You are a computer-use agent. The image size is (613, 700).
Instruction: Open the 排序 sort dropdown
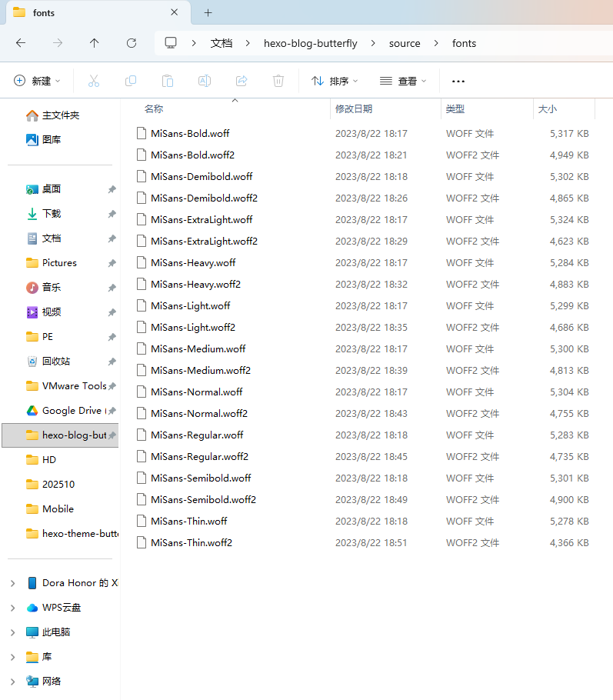[x=335, y=81]
